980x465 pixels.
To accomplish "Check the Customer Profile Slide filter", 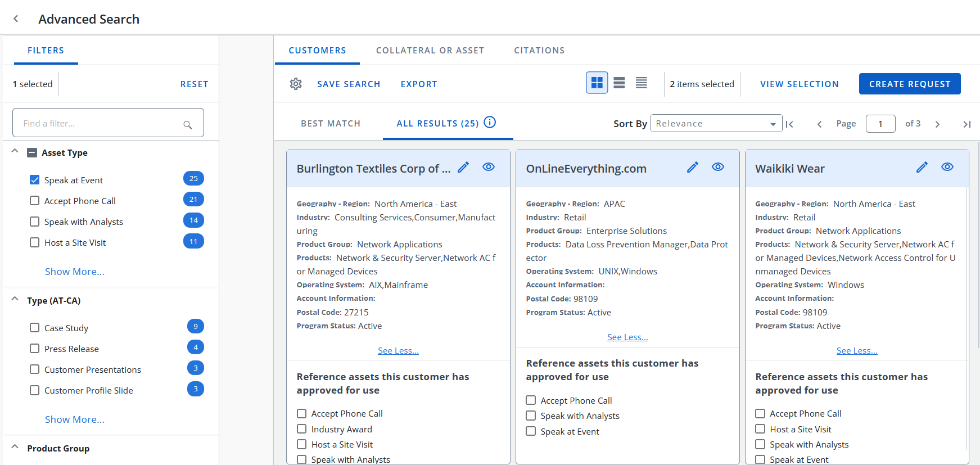I will point(35,390).
